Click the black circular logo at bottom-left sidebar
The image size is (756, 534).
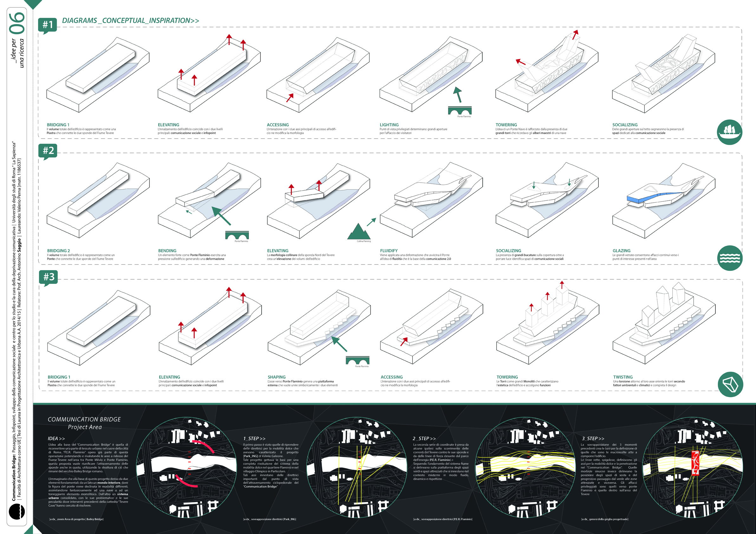pos(16,511)
